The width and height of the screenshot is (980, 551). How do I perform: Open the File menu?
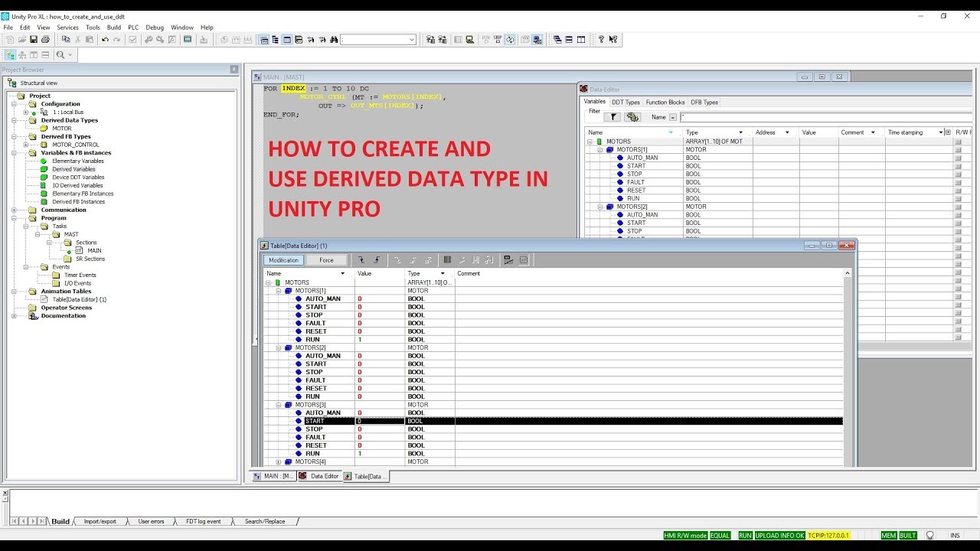tap(8, 28)
